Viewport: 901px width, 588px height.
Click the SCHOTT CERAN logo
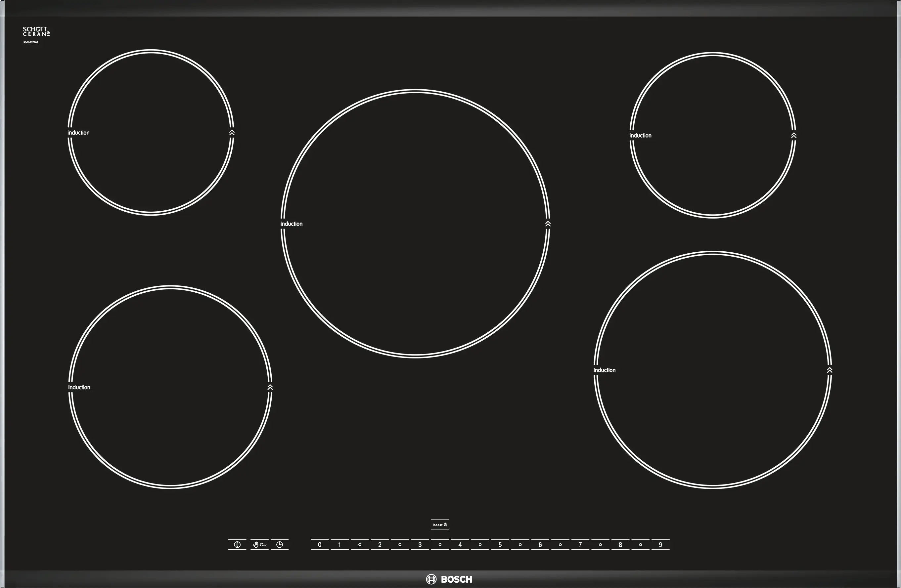[x=36, y=31]
